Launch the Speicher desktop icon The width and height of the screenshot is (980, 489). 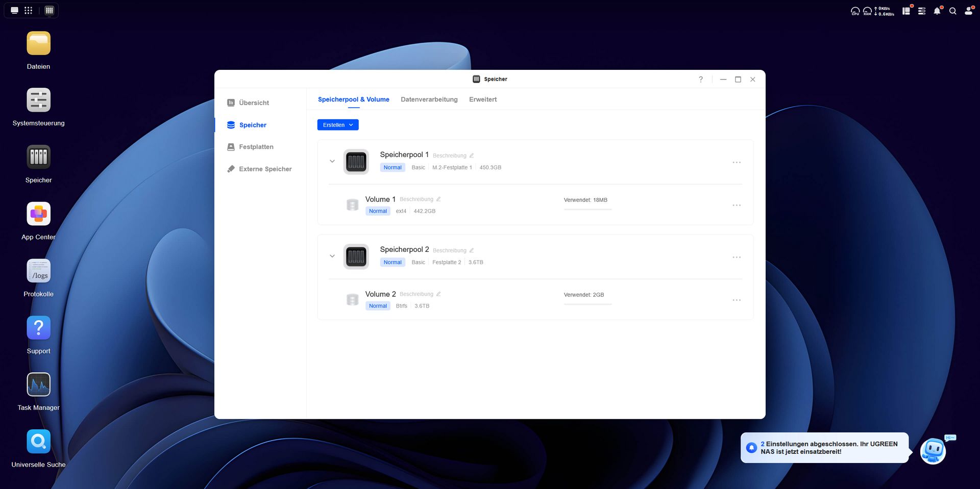point(38,157)
